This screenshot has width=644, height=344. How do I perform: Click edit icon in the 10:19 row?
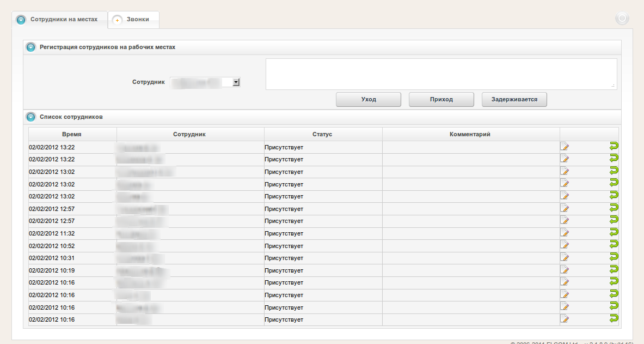tap(565, 269)
